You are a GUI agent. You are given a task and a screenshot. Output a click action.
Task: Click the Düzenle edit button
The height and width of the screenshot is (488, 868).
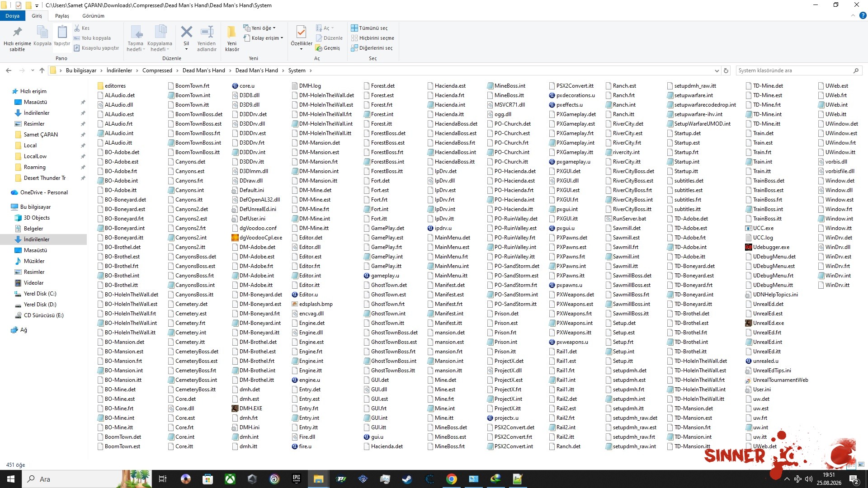click(x=329, y=38)
